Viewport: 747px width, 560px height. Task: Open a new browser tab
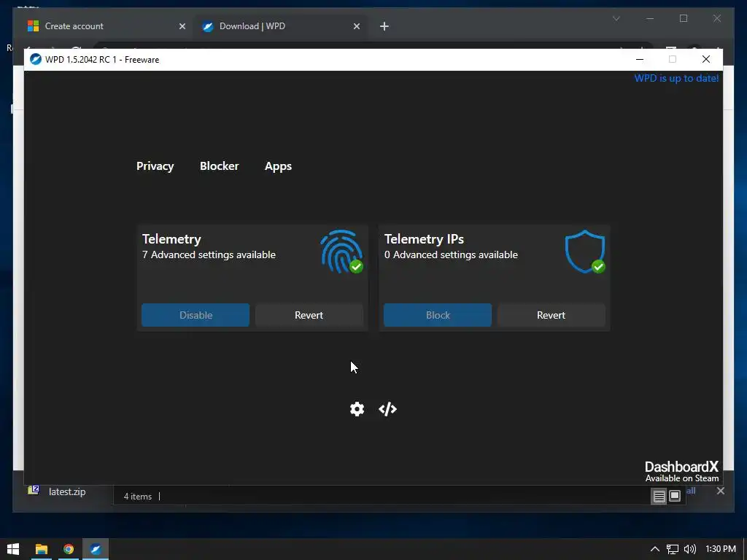[384, 26]
